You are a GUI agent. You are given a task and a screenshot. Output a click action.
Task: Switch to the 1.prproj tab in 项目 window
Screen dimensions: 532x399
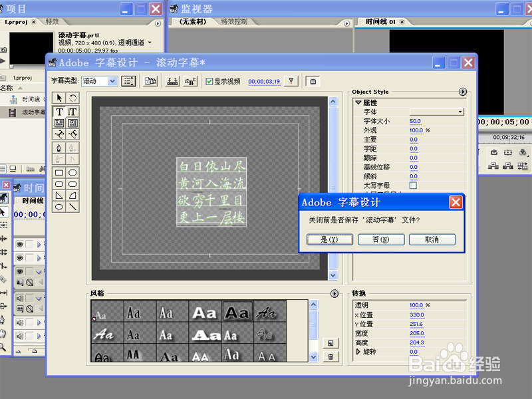16,22
